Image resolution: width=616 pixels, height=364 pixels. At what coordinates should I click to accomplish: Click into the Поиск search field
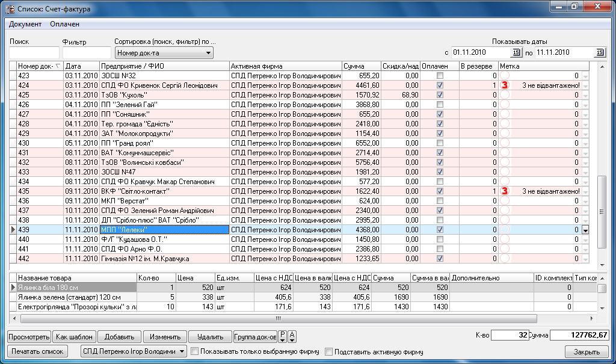click(34, 53)
